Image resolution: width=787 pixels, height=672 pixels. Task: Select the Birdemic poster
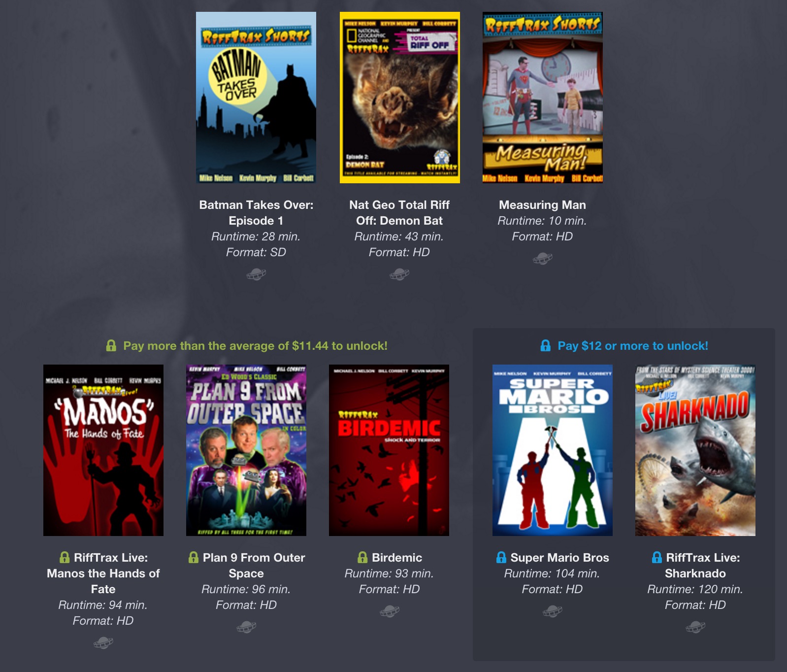(x=389, y=450)
